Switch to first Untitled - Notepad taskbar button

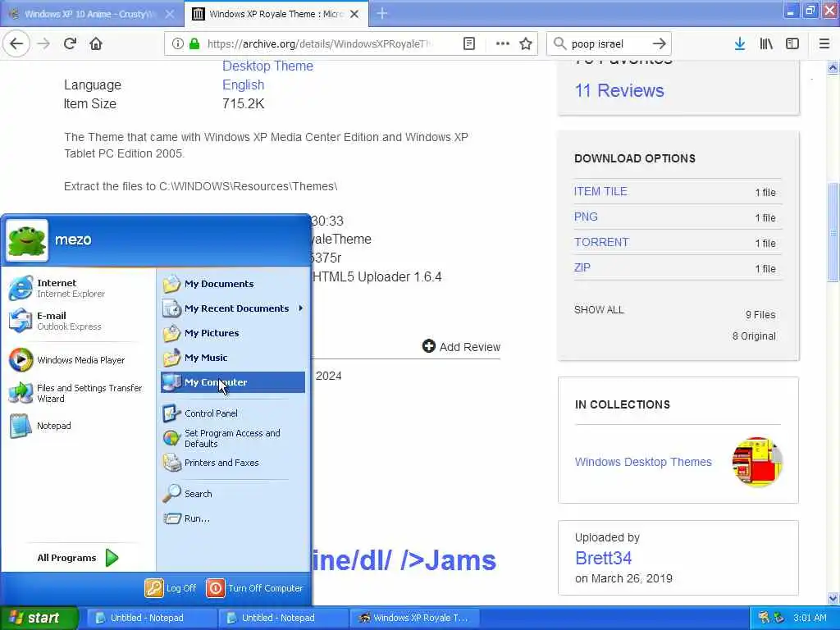pos(150,618)
